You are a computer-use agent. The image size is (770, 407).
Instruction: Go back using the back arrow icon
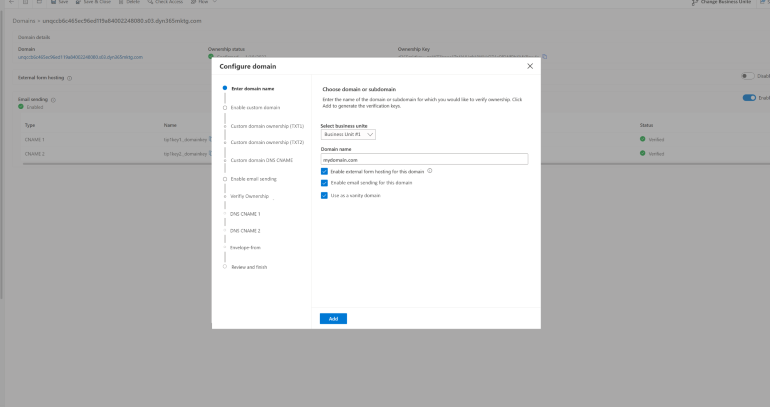11,2
